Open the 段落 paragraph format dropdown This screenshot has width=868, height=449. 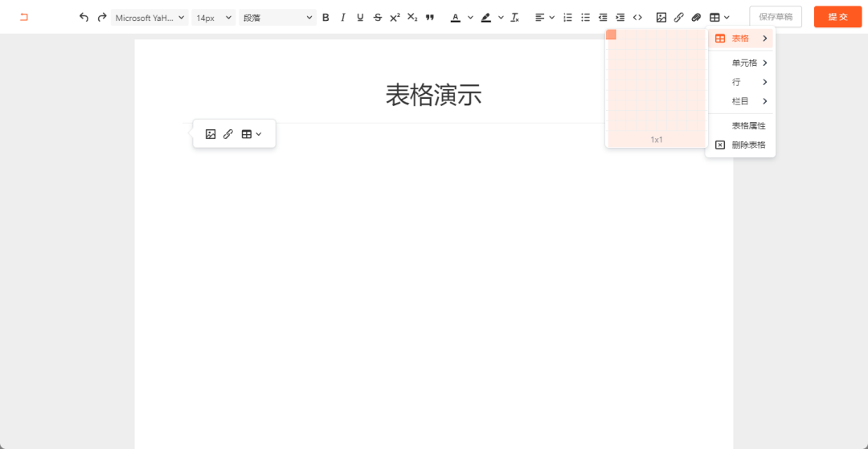[278, 17]
